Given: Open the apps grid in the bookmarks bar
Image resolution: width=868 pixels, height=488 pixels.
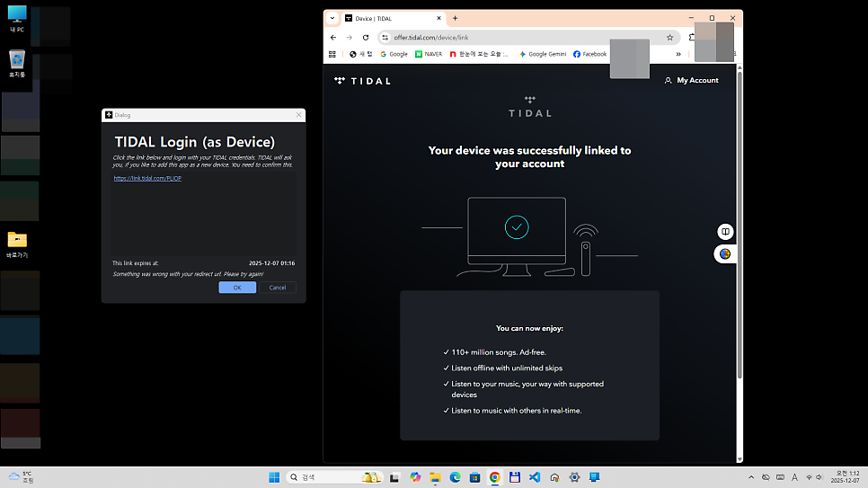Looking at the screenshot, I should 332,54.
